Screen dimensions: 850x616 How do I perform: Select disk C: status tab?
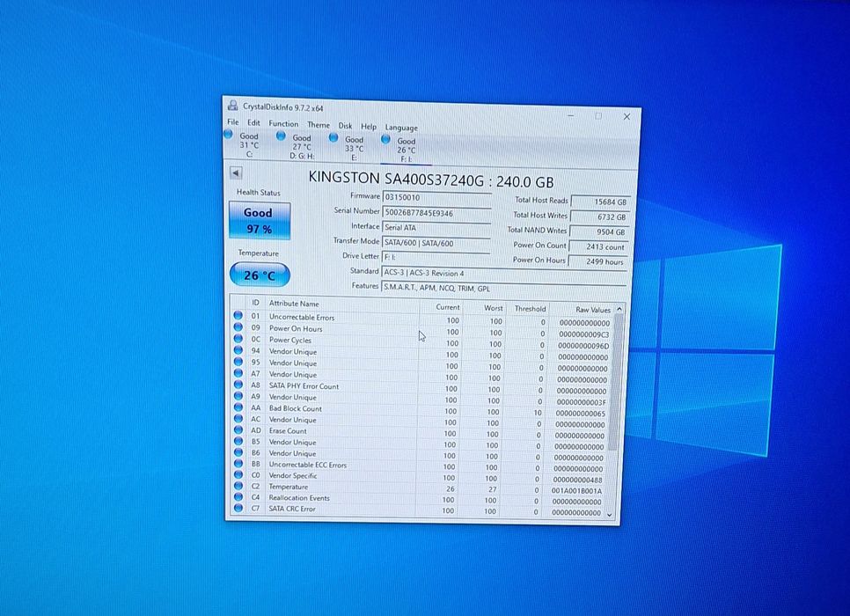pos(243,143)
